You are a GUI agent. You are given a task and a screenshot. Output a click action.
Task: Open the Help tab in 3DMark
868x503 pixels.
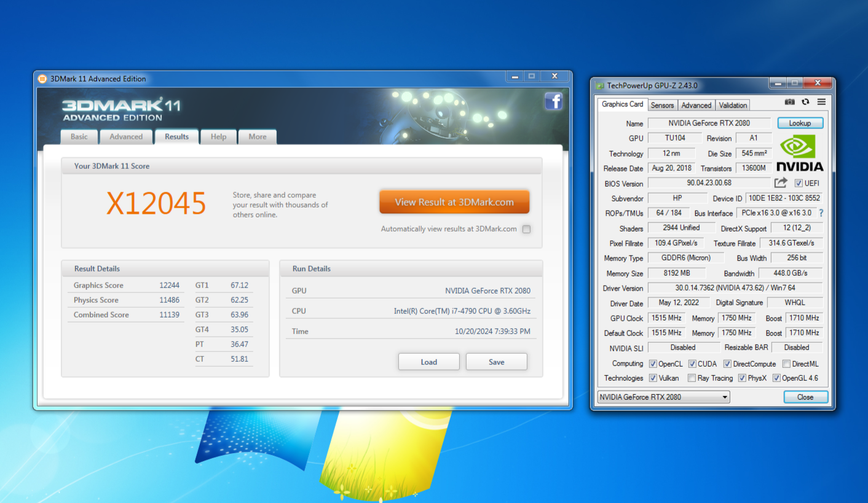pos(218,136)
